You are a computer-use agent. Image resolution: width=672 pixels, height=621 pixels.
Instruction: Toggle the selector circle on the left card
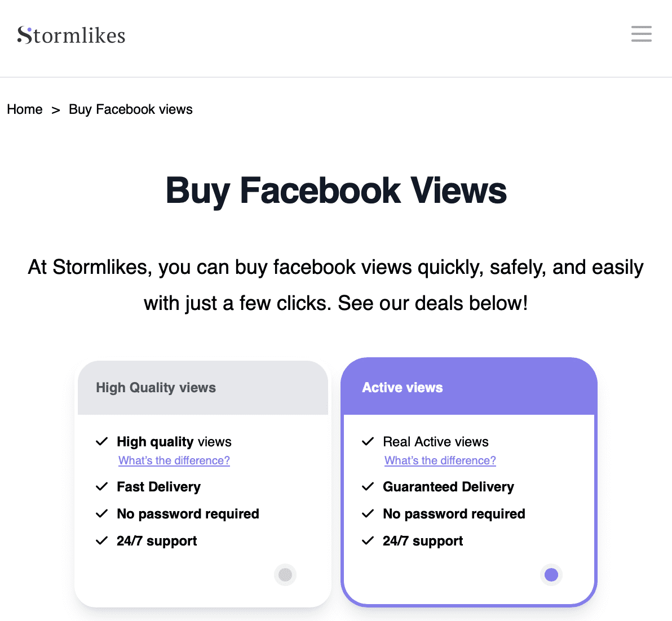[285, 574]
